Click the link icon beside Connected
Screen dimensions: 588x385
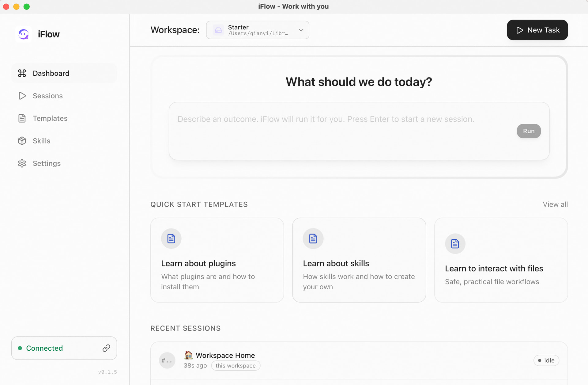click(106, 348)
